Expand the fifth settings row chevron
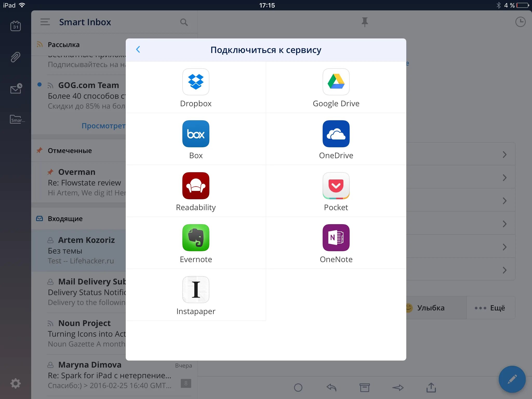Image resolution: width=532 pixels, height=399 pixels. pyautogui.click(x=504, y=247)
